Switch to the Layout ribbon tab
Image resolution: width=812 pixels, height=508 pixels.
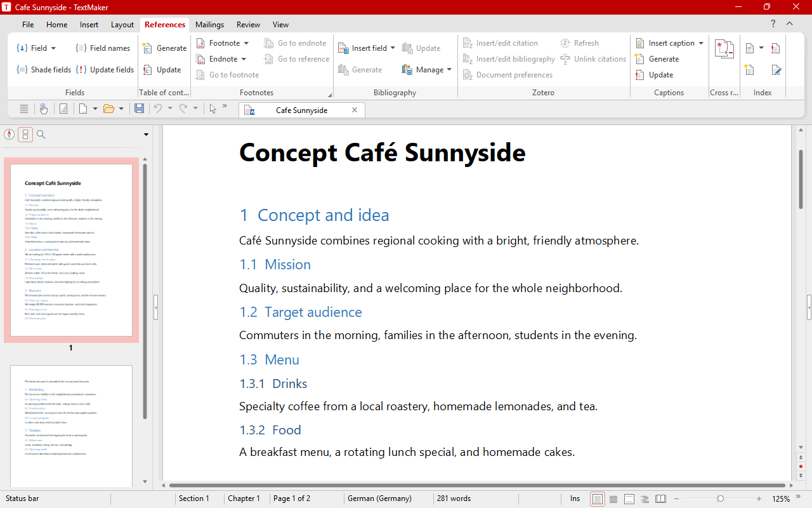click(122, 25)
